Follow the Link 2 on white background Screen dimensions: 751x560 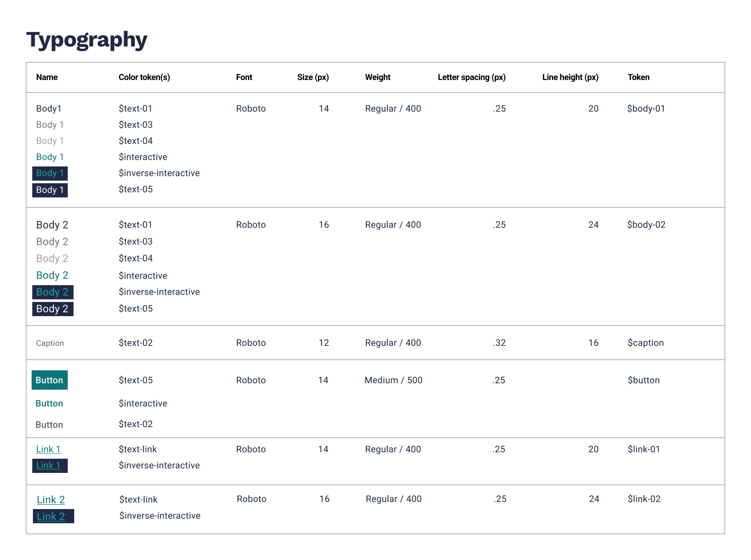tap(51, 500)
